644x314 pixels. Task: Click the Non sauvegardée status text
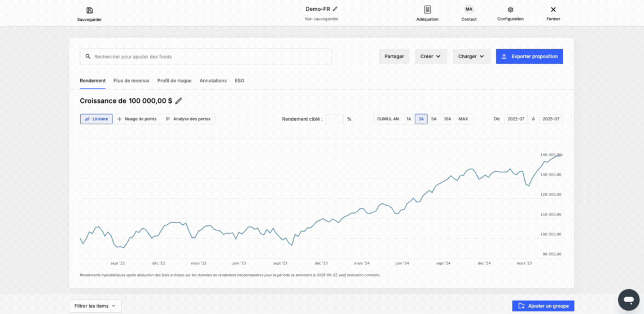322,19
